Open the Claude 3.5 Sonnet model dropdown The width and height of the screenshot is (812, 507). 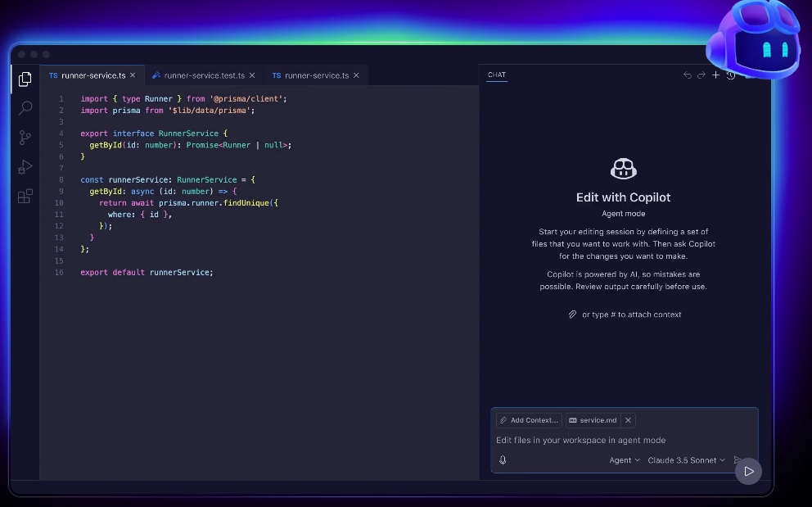[x=686, y=459]
